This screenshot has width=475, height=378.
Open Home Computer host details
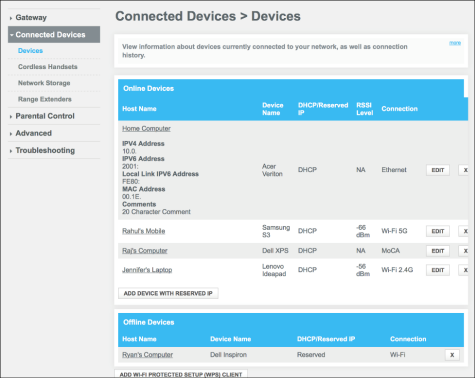click(x=146, y=128)
